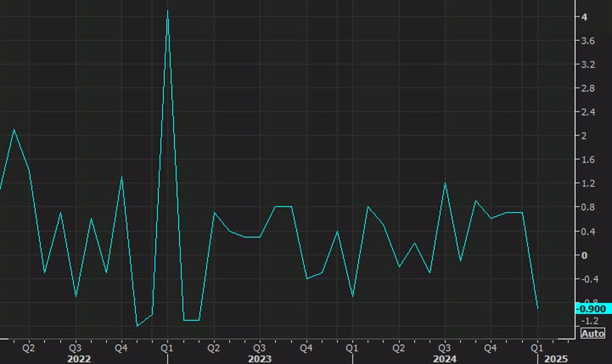Screen dimensions: 612x364
Task: Click the 4 value on the y-axis
Action: pos(584,17)
